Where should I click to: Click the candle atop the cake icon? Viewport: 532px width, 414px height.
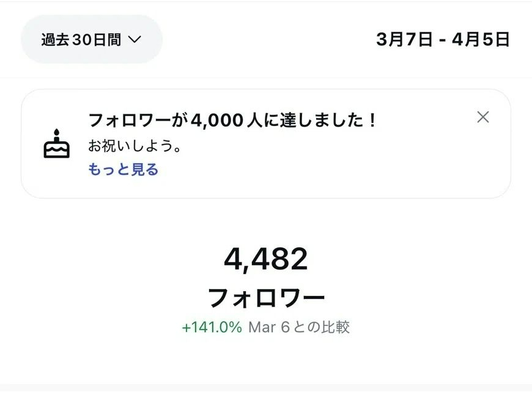click(x=56, y=133)
